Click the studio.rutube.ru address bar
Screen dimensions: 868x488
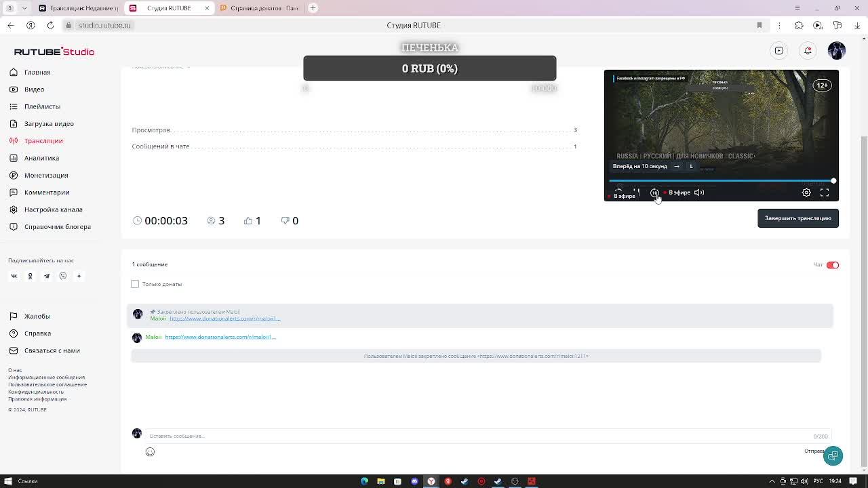[x=104, y=25]
